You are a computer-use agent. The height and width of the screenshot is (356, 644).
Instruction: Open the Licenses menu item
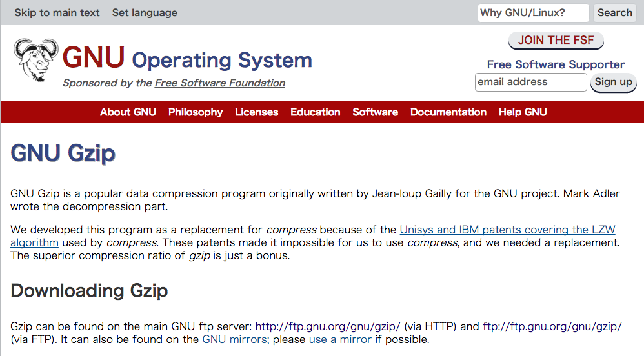click(x=257, y=112)
